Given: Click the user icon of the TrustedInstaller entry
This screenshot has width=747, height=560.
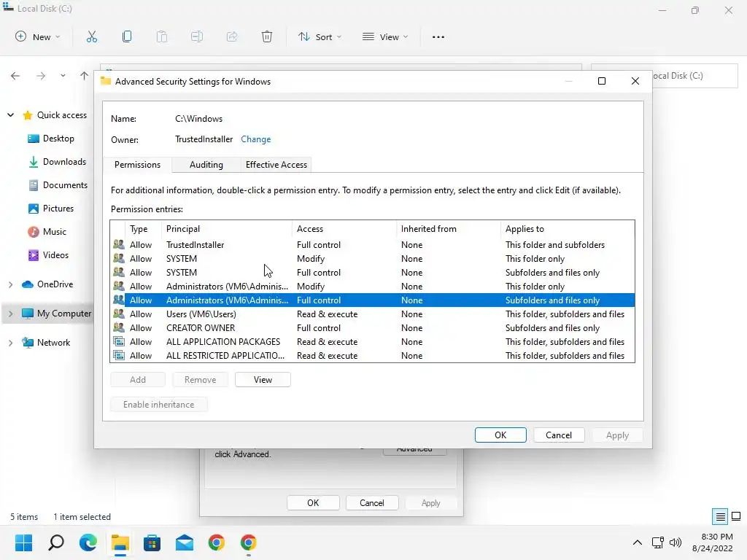Looking at the screenshot, I should (x=119, y=245).
